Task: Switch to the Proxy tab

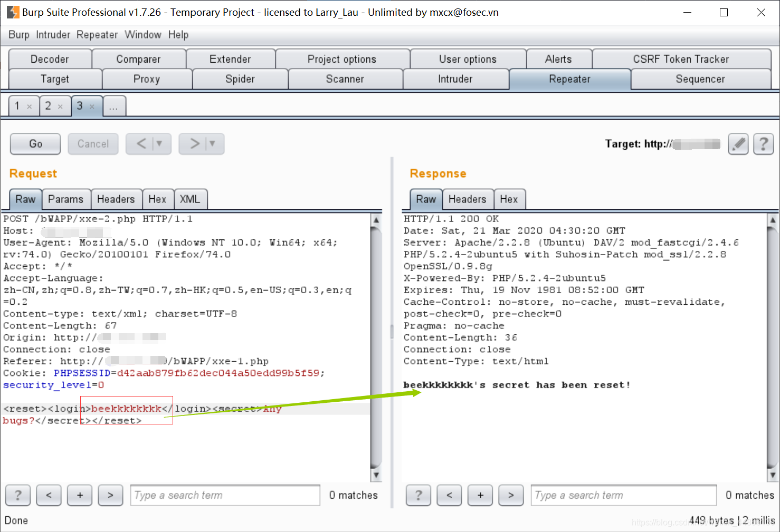Action: [x=147, y=79]
